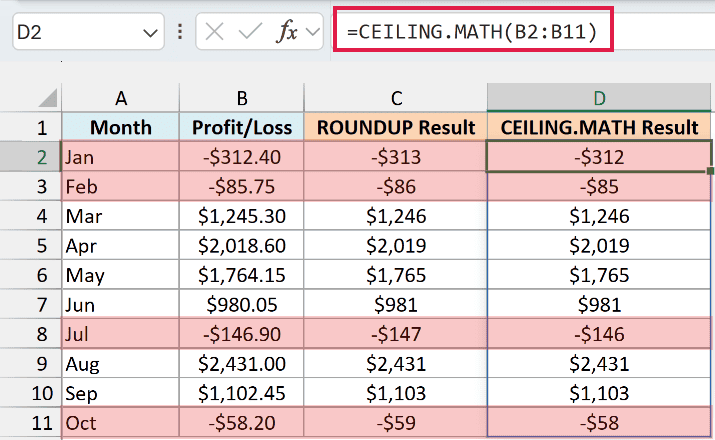Click the Enter checkmark formula icon
Viewport: 715px width, 440px height.
coord(250,32)
